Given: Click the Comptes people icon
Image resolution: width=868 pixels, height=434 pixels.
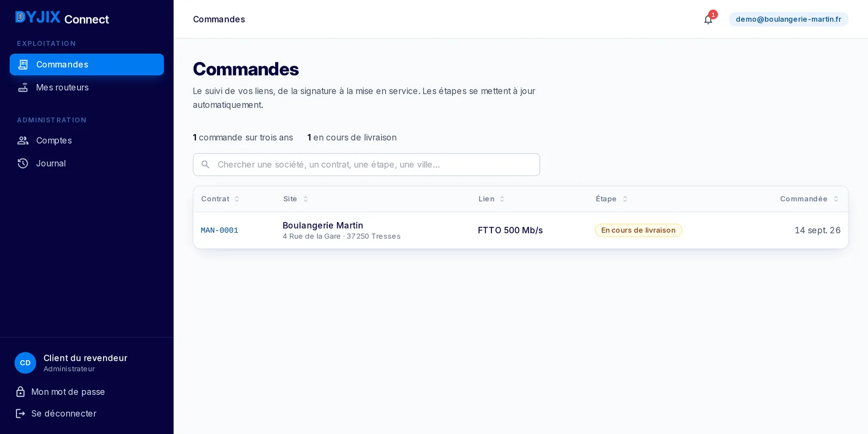Looking at the screenshot, I should [x=23, y=141].
